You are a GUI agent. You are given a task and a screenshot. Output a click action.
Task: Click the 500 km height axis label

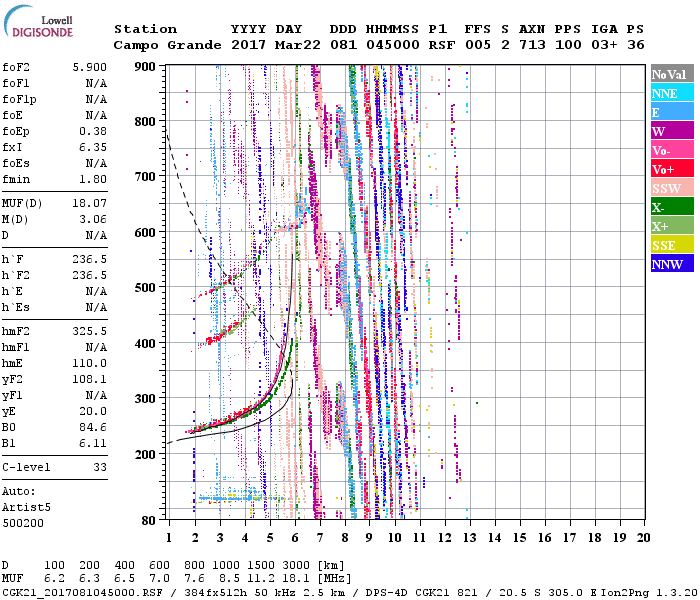click(145, 287)
